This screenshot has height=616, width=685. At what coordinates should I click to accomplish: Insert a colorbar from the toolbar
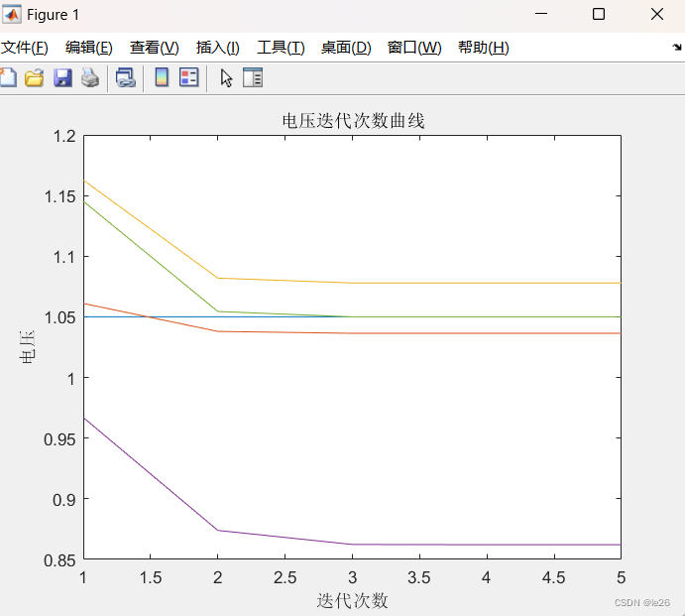click(162, 77)
